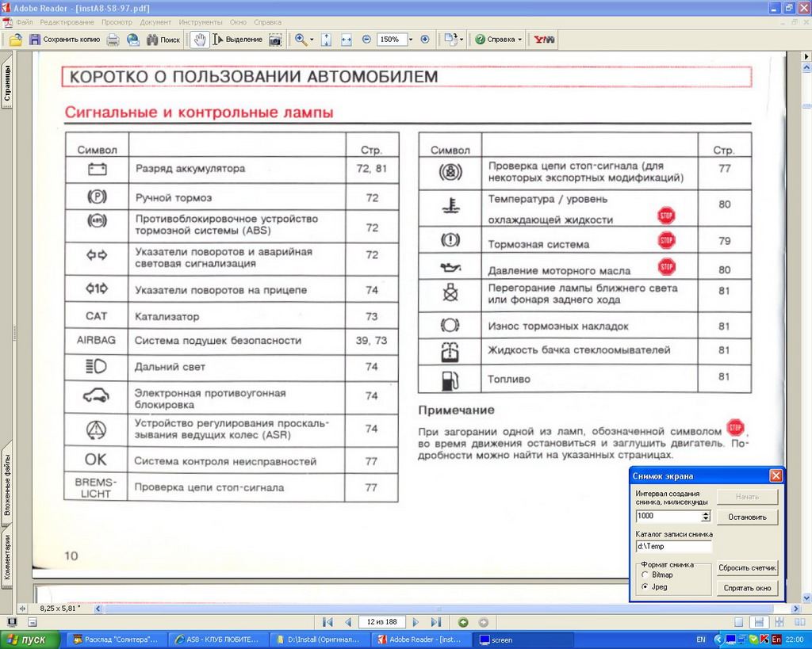
Task: Go to the next page arrow
Action: 416,622
